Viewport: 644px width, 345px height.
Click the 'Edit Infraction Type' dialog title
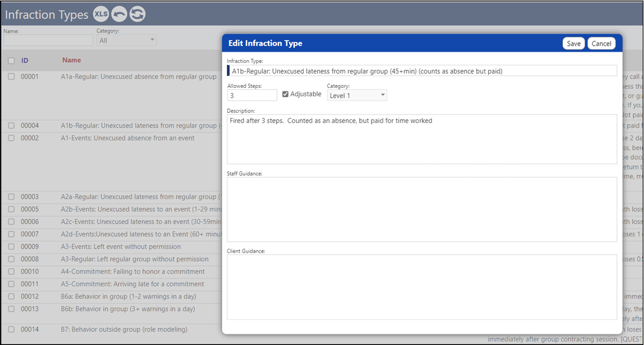265,43
